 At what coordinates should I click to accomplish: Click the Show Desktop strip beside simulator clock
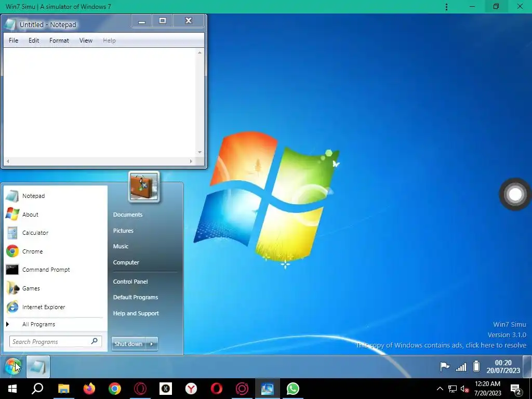pyautogui.click(x=527, y=366)
